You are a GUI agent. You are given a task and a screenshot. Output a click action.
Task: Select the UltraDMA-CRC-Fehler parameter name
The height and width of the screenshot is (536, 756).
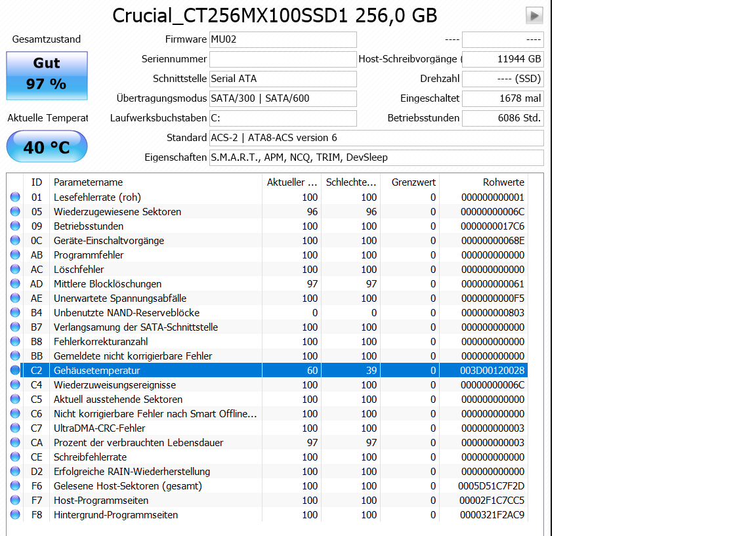point(99,428)
